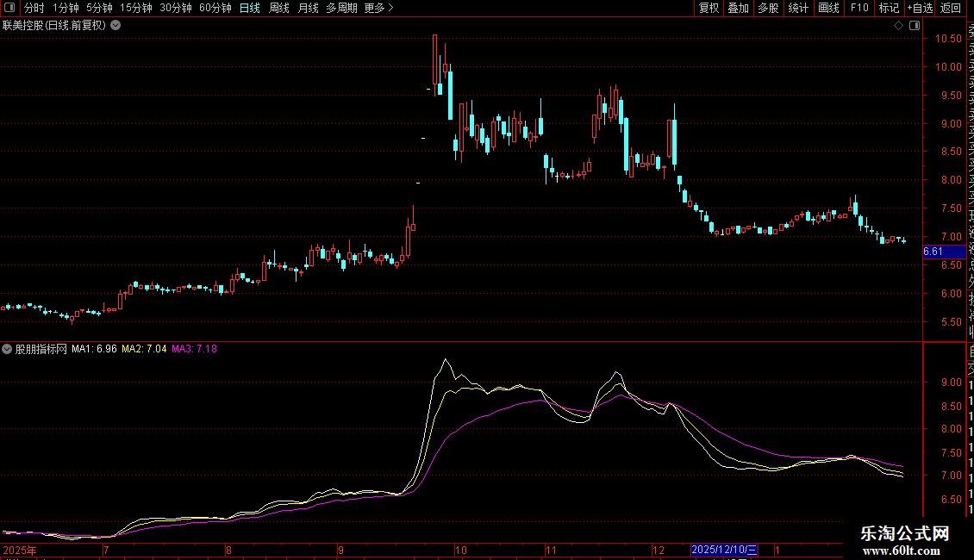Select the 周线 weekly period tab

(279, 8)
